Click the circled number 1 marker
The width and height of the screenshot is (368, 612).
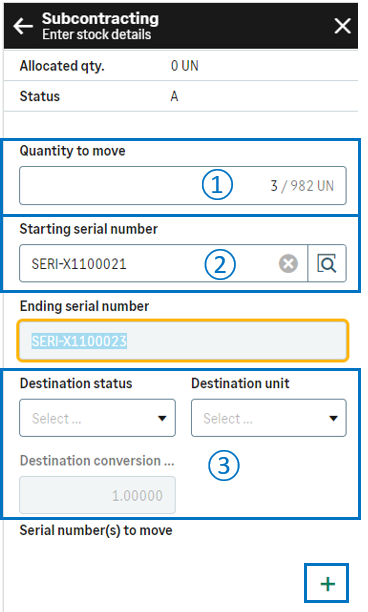tap(217, 185)
